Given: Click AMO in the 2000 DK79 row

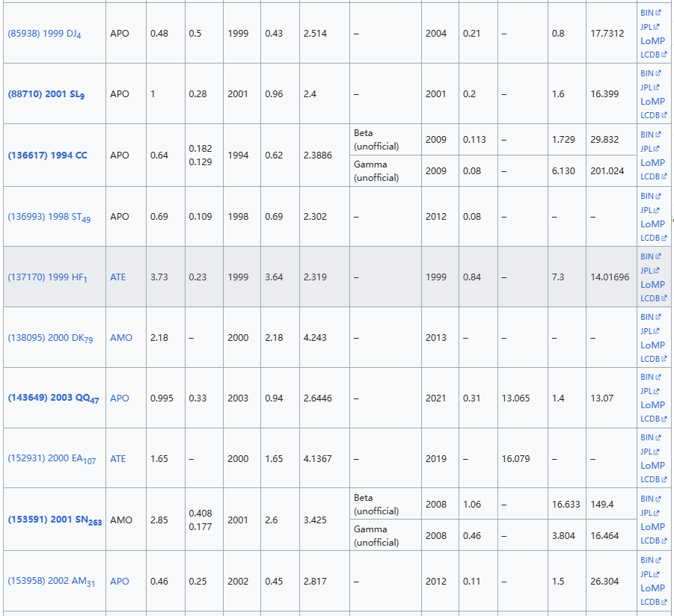Looking at the screenshot, I should (x=121, y=338).
